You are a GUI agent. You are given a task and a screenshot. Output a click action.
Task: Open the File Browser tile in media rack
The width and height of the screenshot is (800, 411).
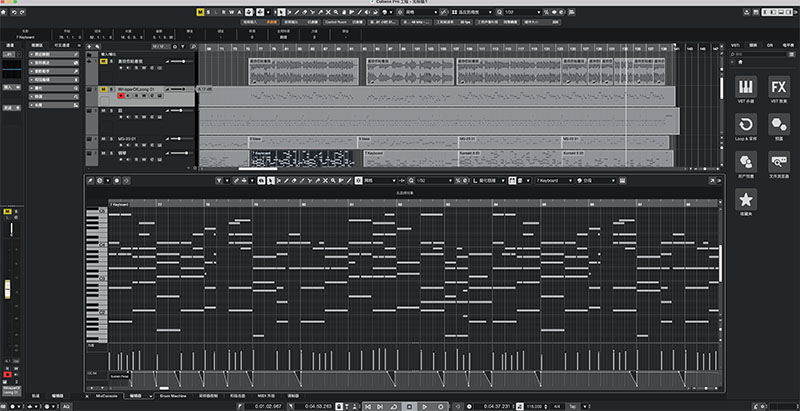(779, 162)
